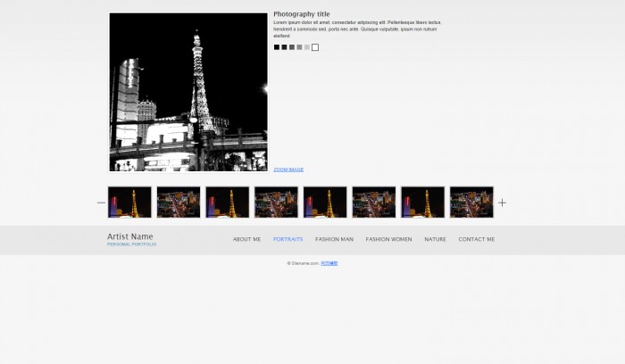The width and height of the screenshot is (625, 364).
Task: Click the ZOOM IMAGE link
Action: 288,170
